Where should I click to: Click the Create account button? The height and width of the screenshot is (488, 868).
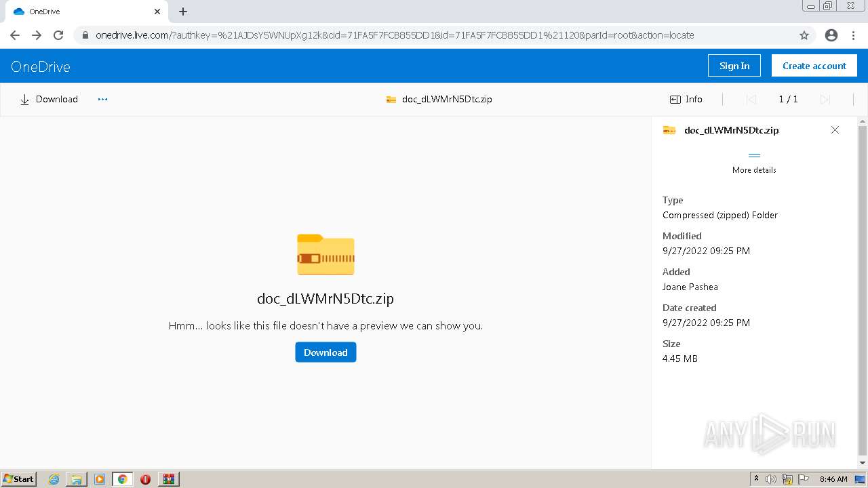coord(814,66)
